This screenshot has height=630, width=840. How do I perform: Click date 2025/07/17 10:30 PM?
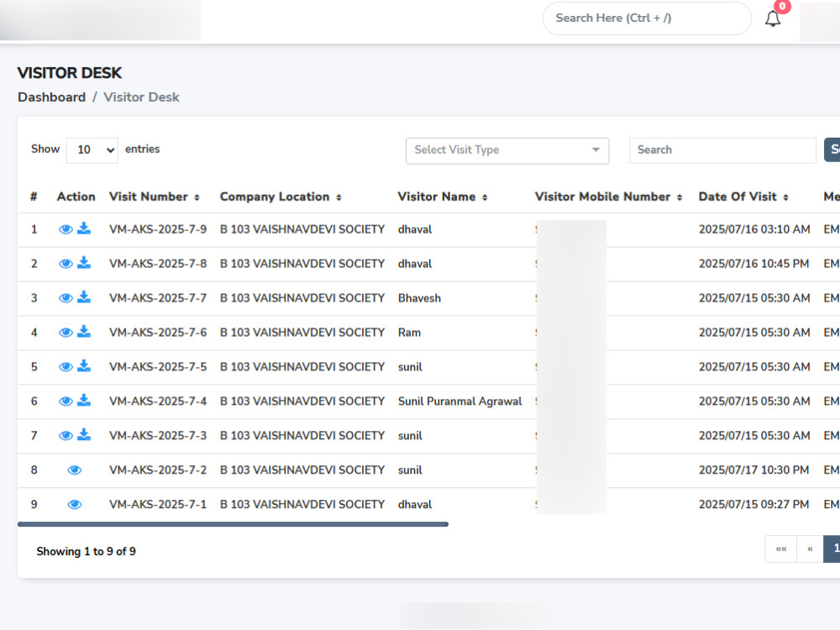click(753, 470)
